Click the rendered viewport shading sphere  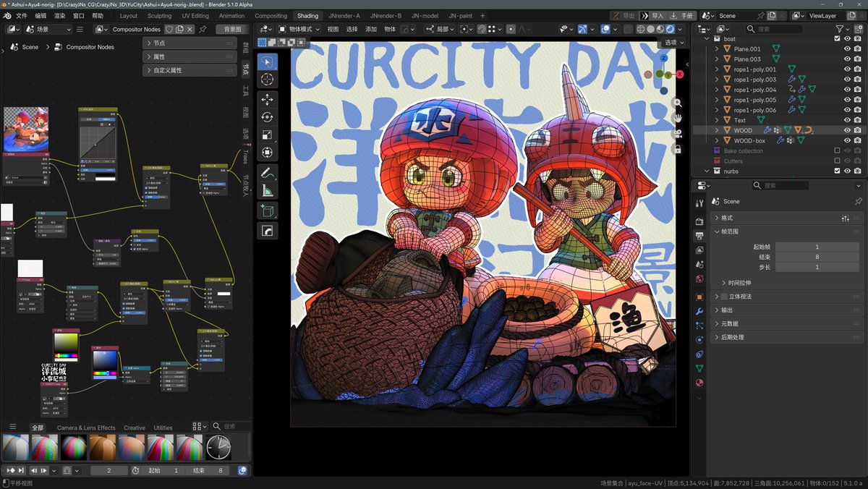coord(670,29)
